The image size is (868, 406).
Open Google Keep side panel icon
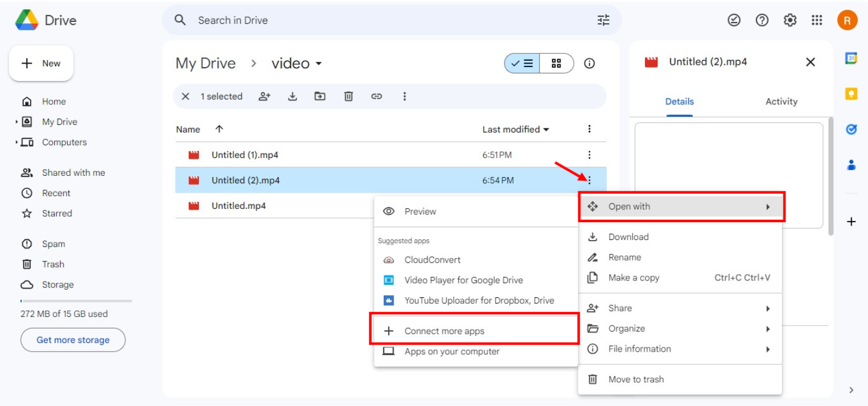tap(851, 94)
